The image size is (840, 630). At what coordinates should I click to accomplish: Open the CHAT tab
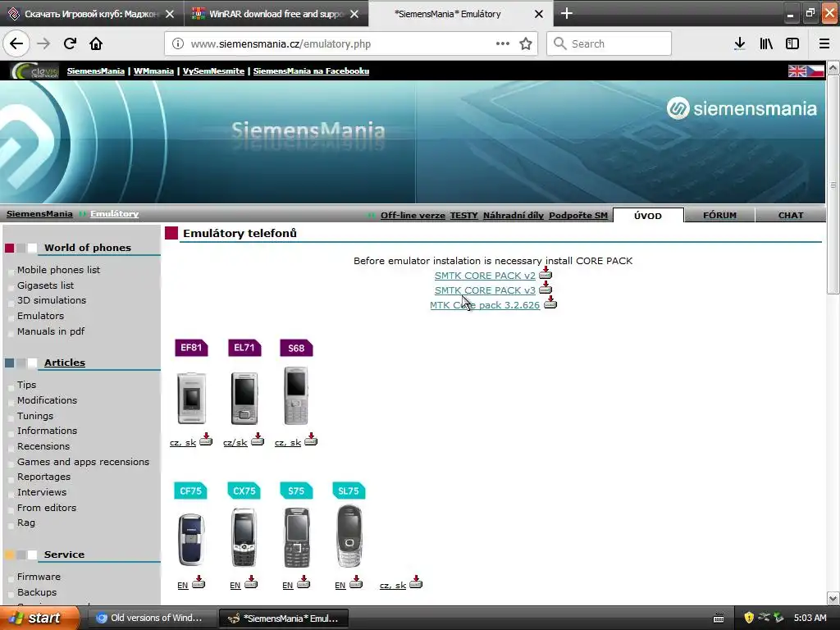coord(790,216)
